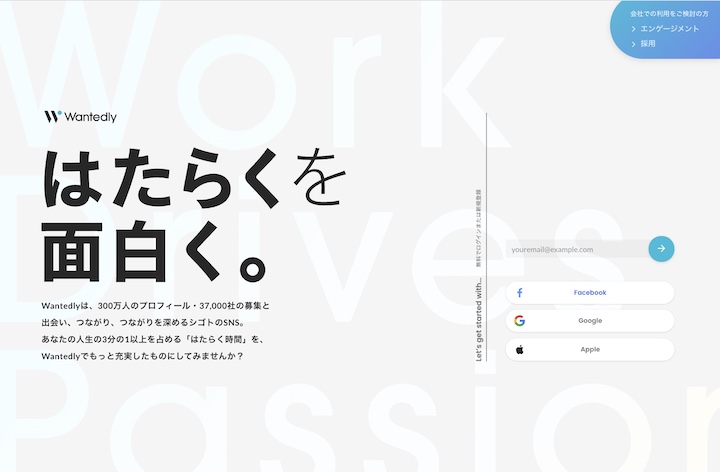Click the vertical "Let's get started with..." text
This screenshot has width=720, height=472.
[x=479, y=322]
